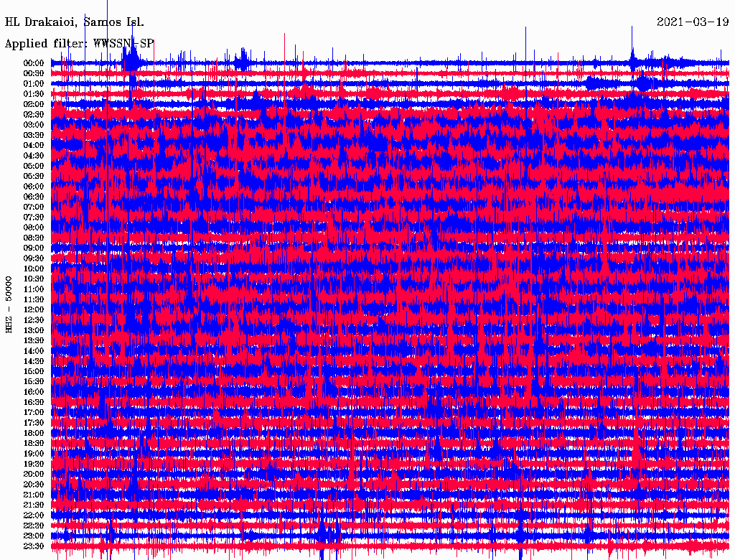The width and height of the screenshot is (735, 560).
Task: Select the 22:30 time label
Action: (x=34, y=526)
